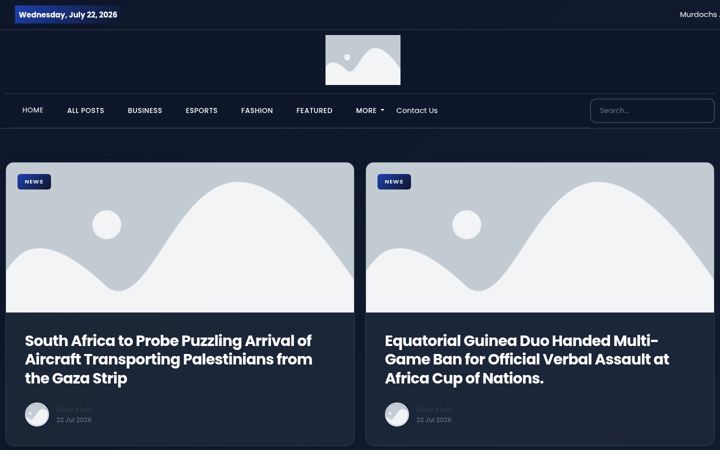The width and height of the screenshot is (720, 450).
Task: Click author name under South Africa article
Action: (74, 409)
